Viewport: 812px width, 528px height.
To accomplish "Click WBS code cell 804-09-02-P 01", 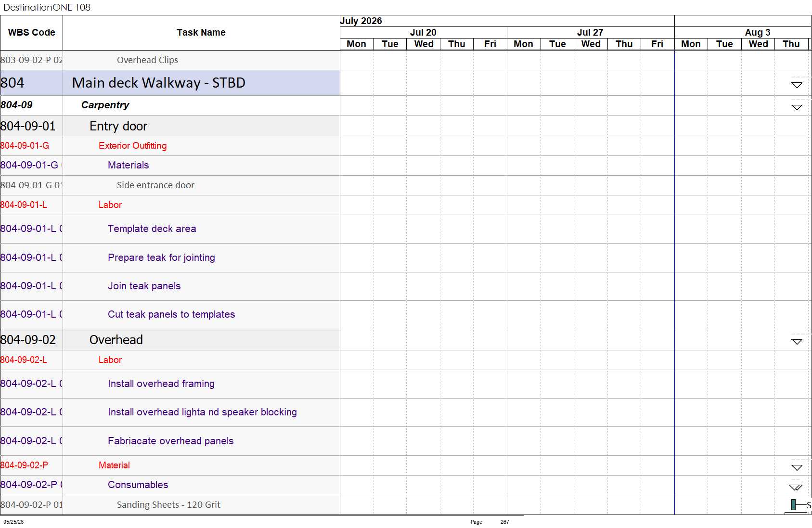I will pos(32,505).
